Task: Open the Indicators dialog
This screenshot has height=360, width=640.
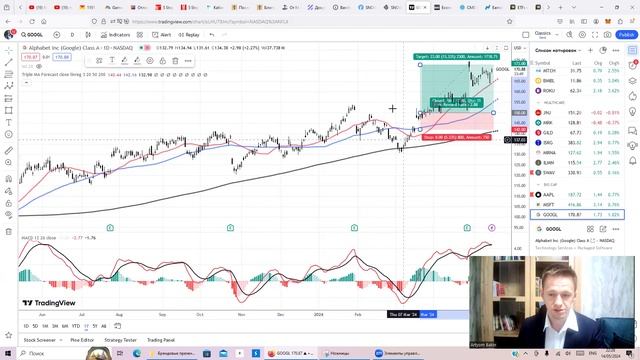Action: 116,35
